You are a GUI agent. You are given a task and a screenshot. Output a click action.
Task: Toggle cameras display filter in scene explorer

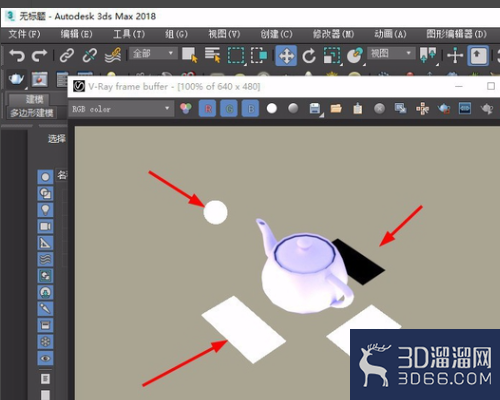45,226
